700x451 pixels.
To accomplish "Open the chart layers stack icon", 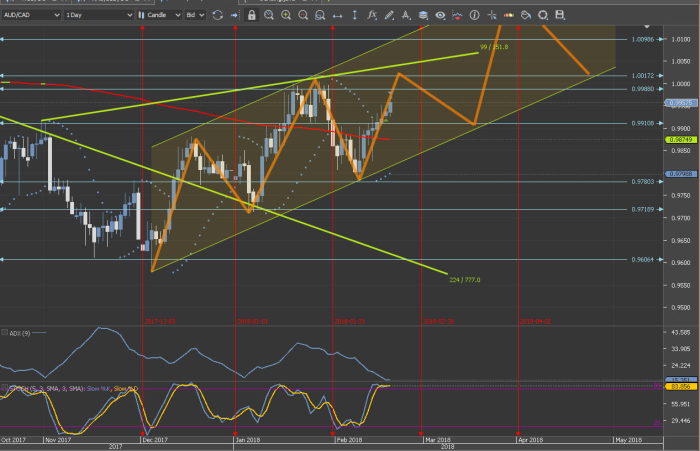I will click(423, 15).
